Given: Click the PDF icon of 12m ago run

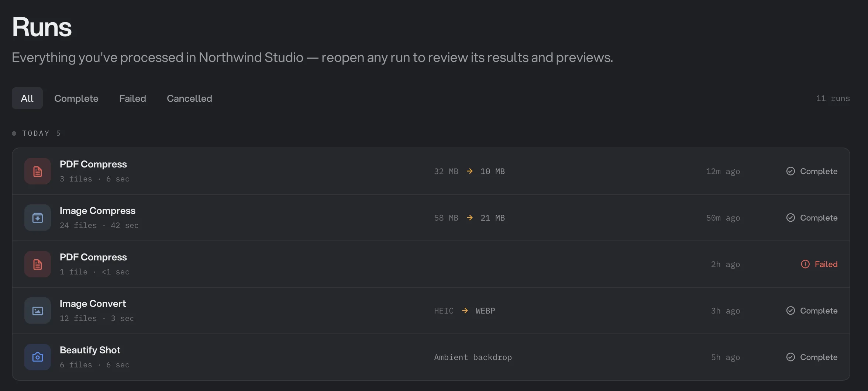Looking at the screenshot, I should tap(38, 171).
